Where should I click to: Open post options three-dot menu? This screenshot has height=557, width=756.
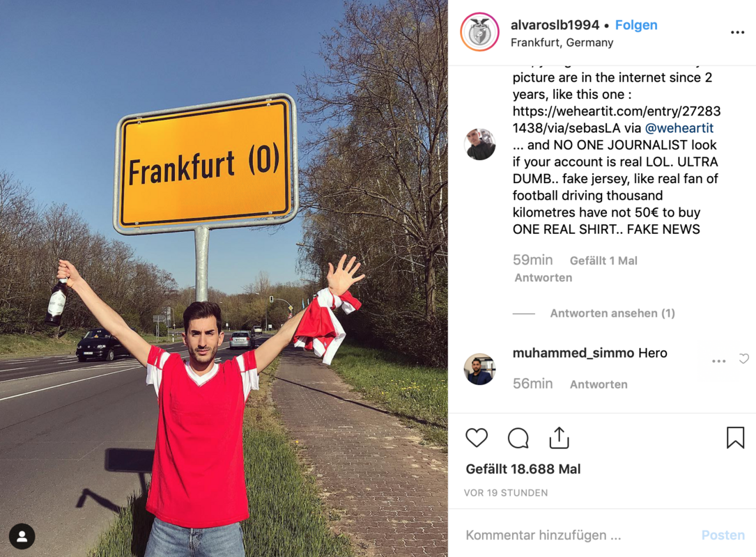[737, 32]
